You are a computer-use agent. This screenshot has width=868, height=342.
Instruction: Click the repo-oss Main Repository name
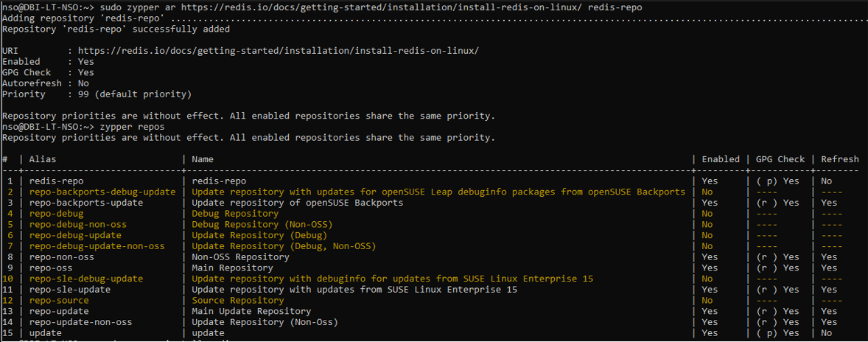coord(233,268)
